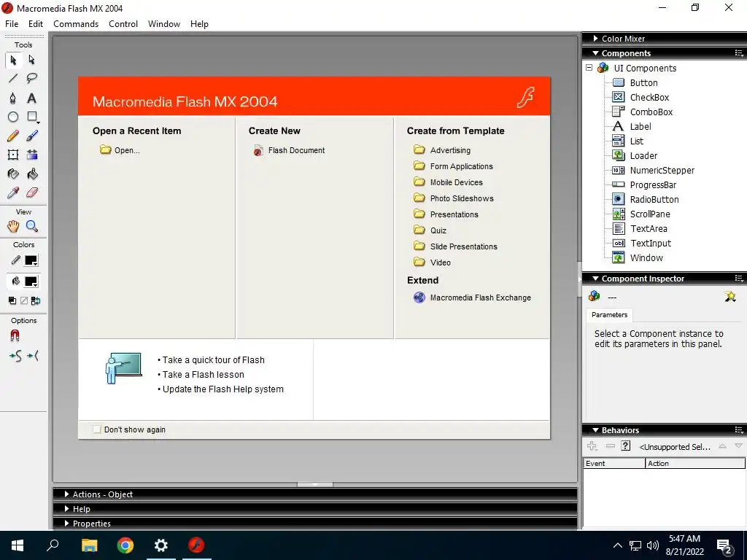
Task: Select the Eraser tool
Action: [32, 192]
